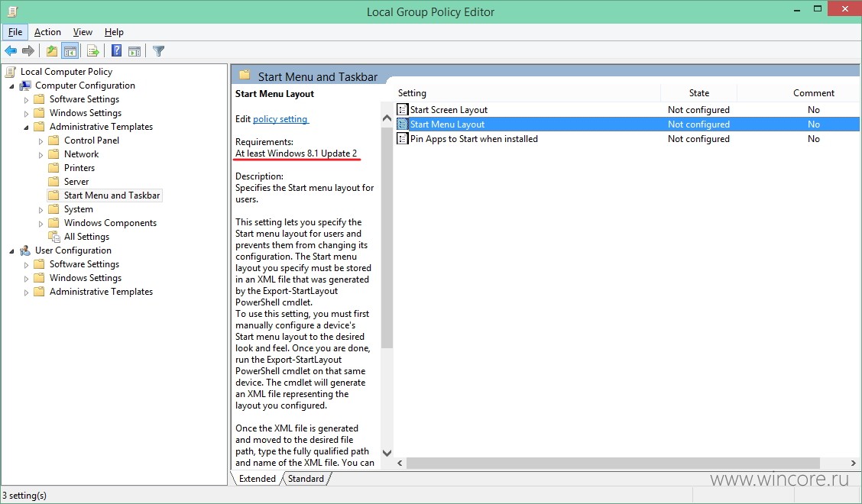Click the Start Menu Layout policy icon
862x504 pixels.
click(x=403, y=124)
